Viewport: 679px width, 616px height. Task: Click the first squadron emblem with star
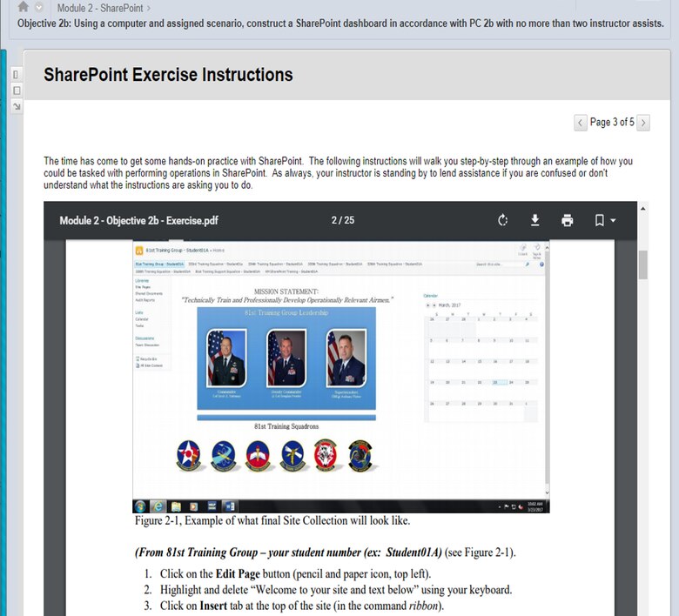[x=188, y=456]
